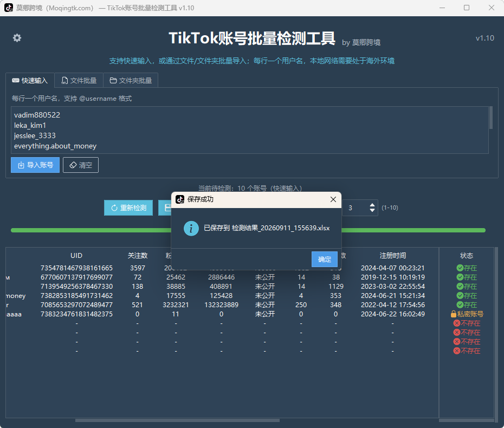Click the 存在 status for 2024-06-21 row
504x428 pixels.
[x=467, y=296]
